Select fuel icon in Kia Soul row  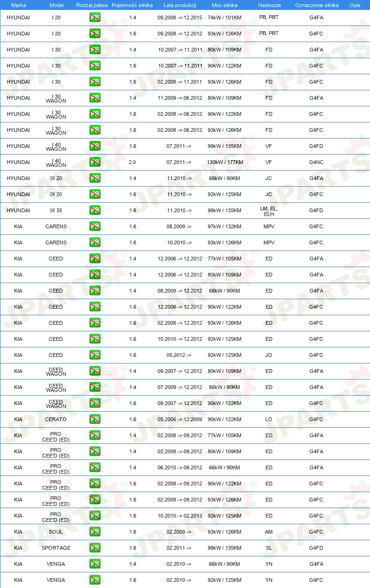[x=95, y=532]
